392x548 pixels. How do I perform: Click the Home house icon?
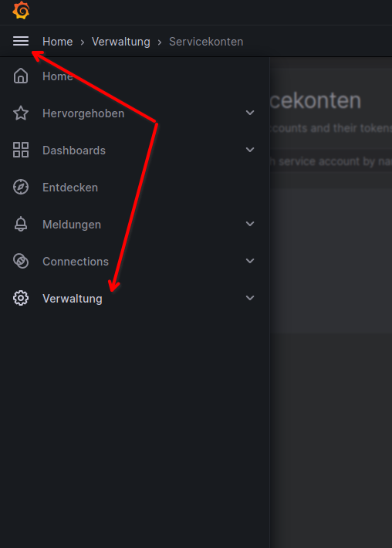(21, 76)
